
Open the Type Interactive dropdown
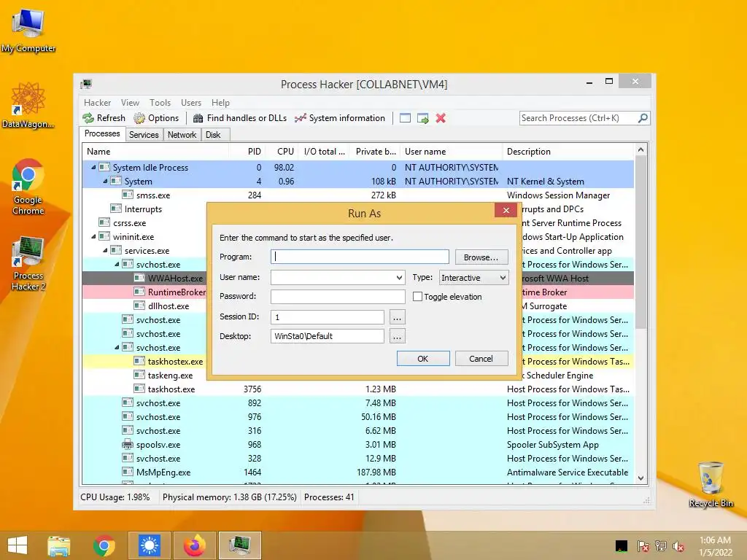pos(474,278)
